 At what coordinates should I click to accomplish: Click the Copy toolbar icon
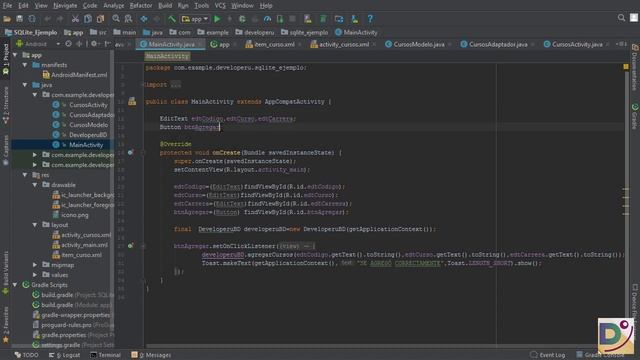[88, 19]
